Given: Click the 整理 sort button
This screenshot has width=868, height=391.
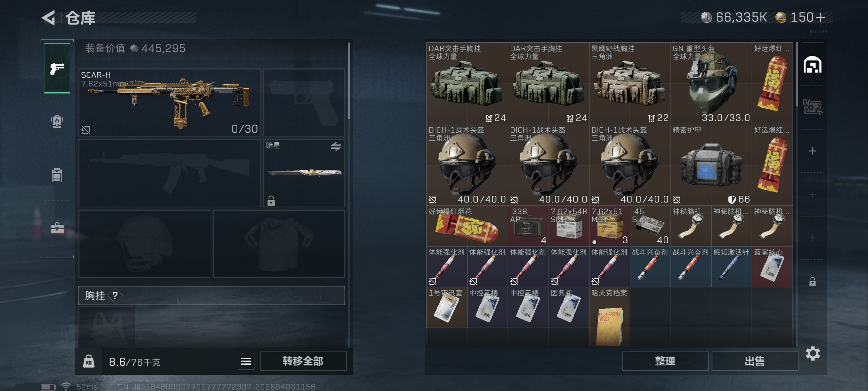Looking at the screenshot, I should [665, 361].
